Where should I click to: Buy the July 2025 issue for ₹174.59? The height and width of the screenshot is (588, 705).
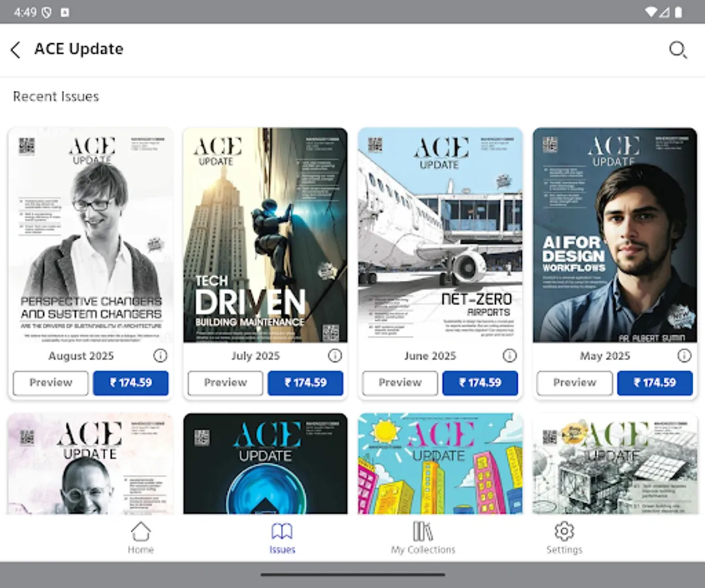[x=305, y=383]
